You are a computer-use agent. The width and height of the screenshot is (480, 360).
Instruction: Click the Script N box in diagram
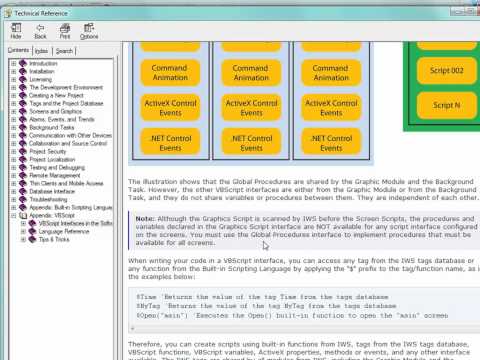[x=447, y=105]
